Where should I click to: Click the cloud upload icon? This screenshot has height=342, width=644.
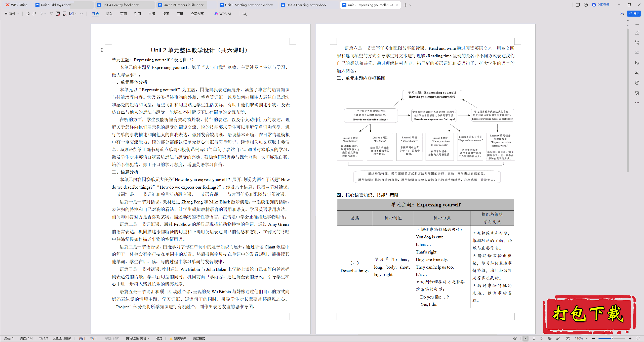[622, 14]
